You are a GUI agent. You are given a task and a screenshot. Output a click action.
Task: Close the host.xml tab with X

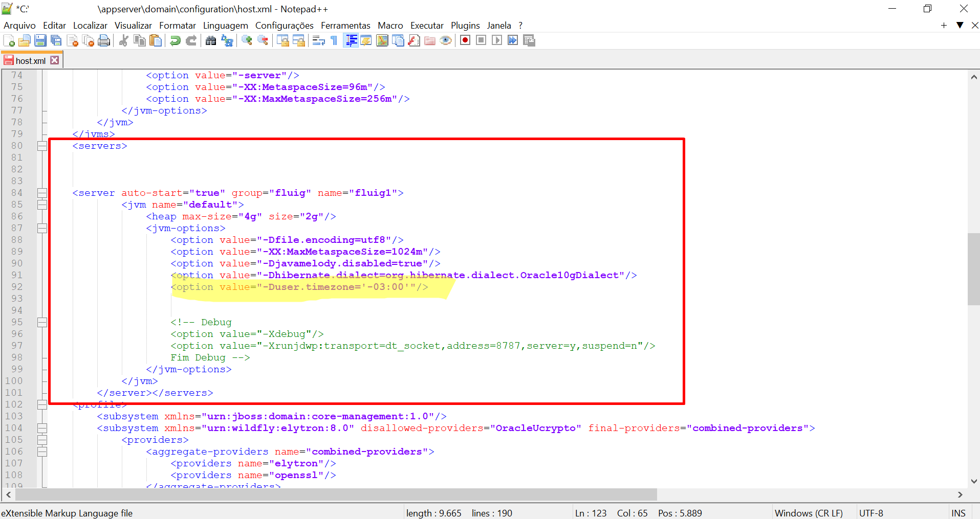click(55, 60)
